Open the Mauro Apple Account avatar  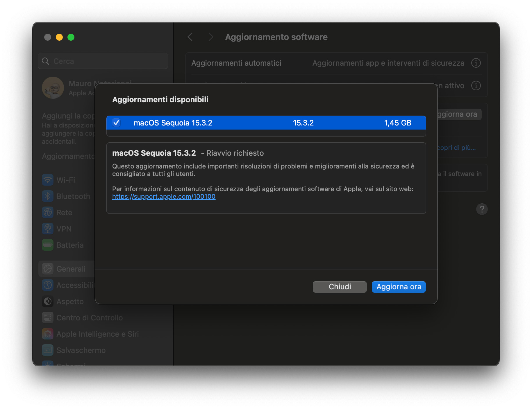pyautogui.click(x=53, y=88)
